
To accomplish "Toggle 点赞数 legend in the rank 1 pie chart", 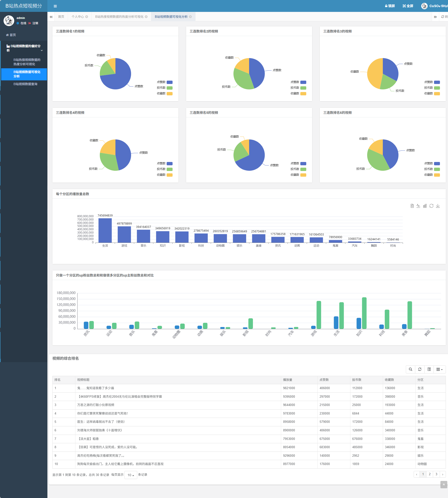I will tap(169, 82).
